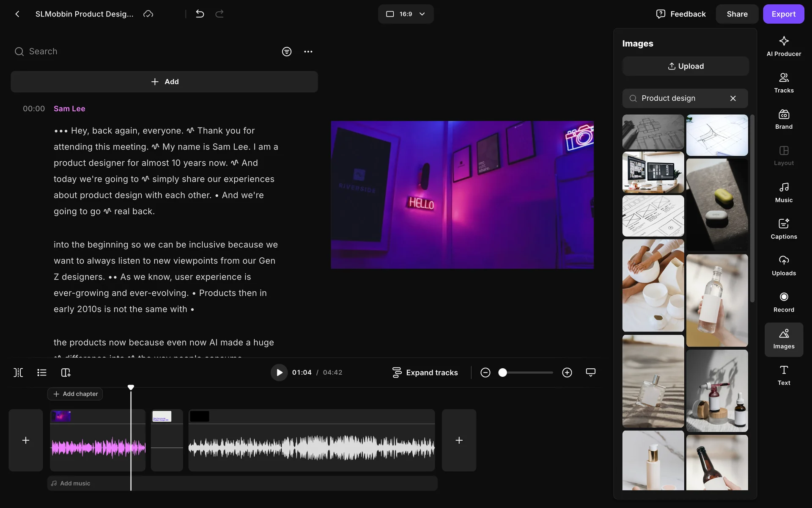Open the transcript filter icon
This screenshot has width=812, height=508.
(x=287, y=52)
